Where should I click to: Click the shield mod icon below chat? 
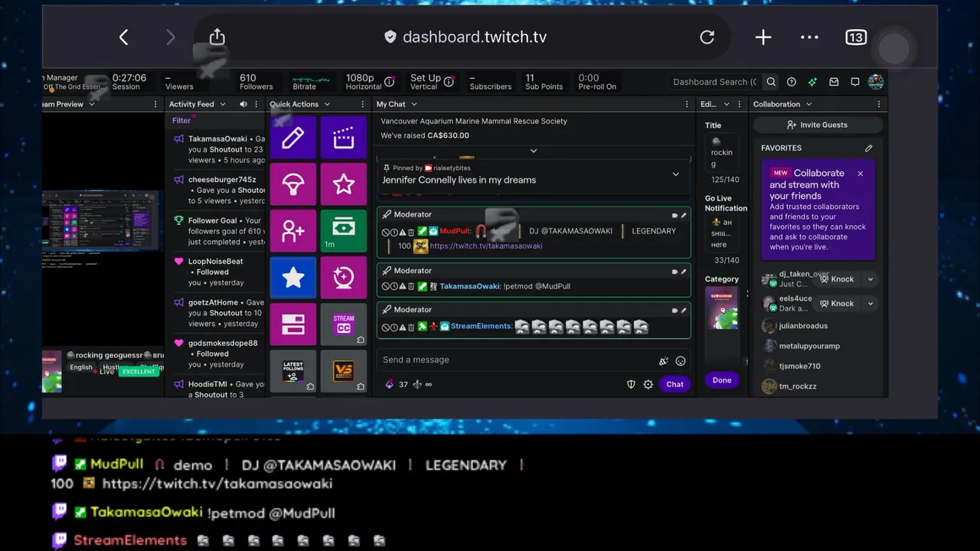pyautogui.click(x=631, y=384)
